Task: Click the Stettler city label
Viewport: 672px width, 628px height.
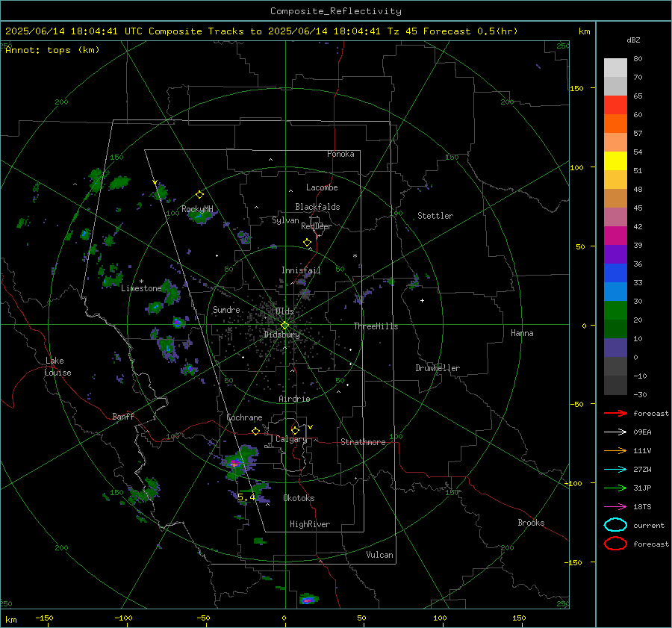Action: [x=435, y=216]
